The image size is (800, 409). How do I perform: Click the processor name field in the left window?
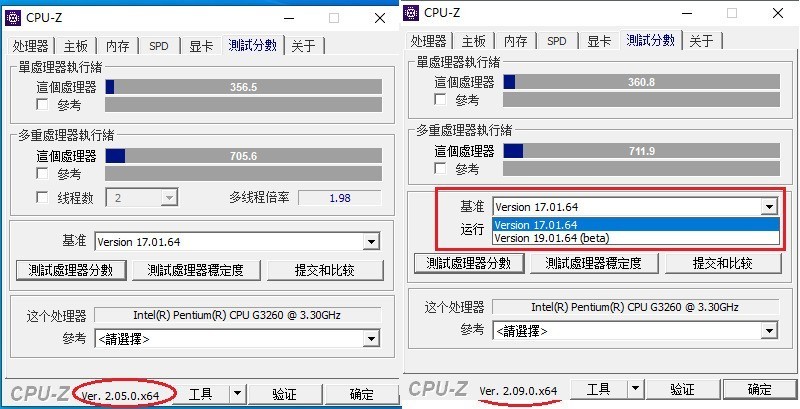tap(237, 315)
